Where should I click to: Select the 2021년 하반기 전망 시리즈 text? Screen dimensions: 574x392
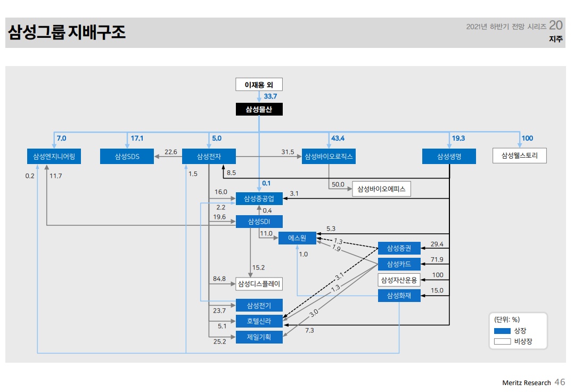click(x=506, y=26)
